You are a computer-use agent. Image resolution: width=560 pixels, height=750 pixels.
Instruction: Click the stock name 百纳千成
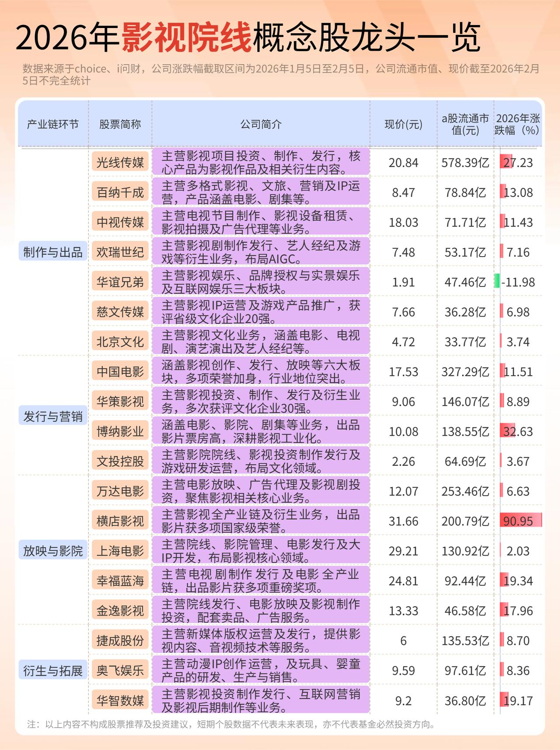[120, 192]
